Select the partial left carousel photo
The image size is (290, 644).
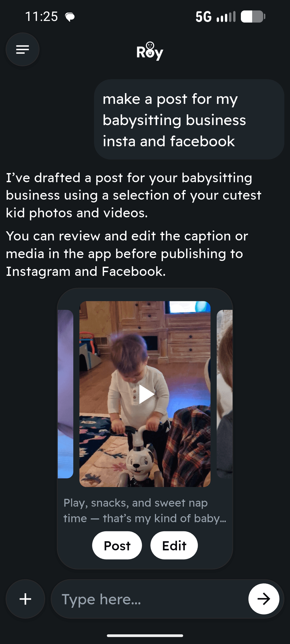66,394
